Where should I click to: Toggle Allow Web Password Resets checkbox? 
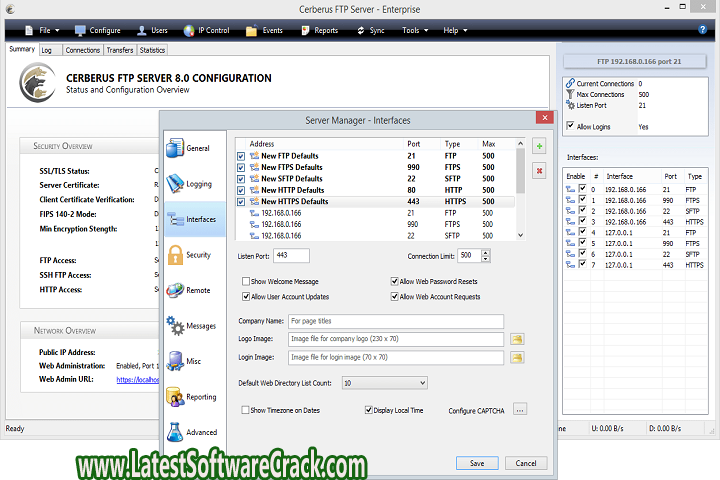(x=395, y=282)
